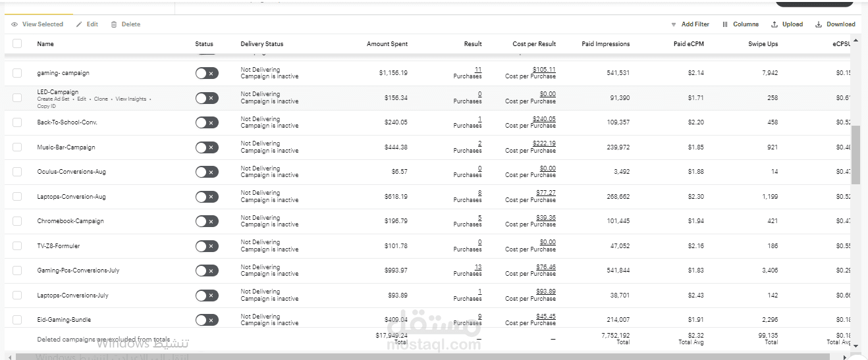Click the $77.27 cost per purchase
The width and height of the screenshot is (868, 360).
546,193
